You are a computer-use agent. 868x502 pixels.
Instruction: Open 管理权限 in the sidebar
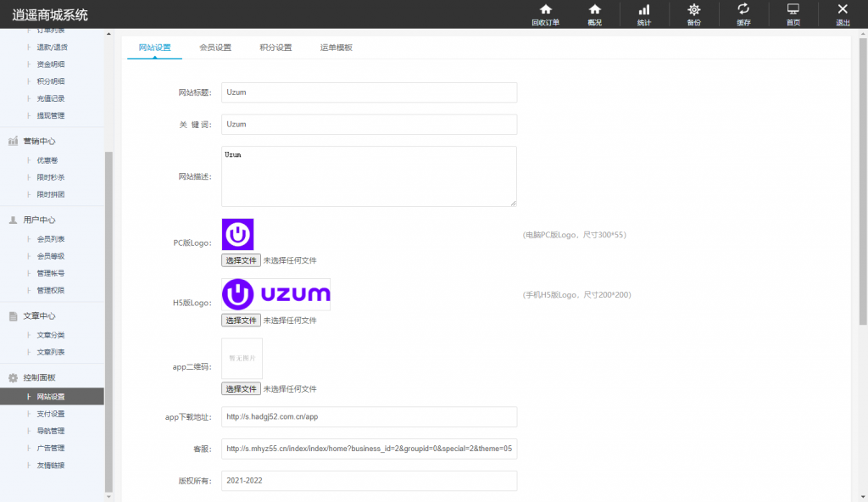pos(51,290)
